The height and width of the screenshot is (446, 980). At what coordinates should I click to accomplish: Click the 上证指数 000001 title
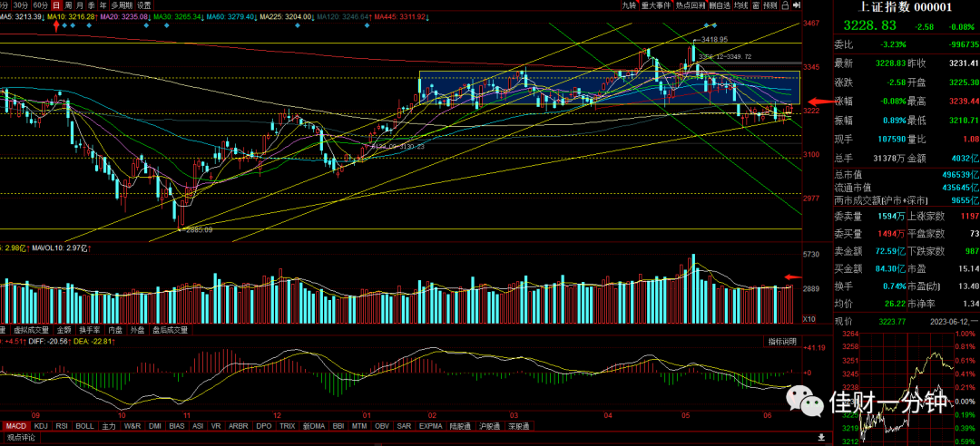point(906,8)
